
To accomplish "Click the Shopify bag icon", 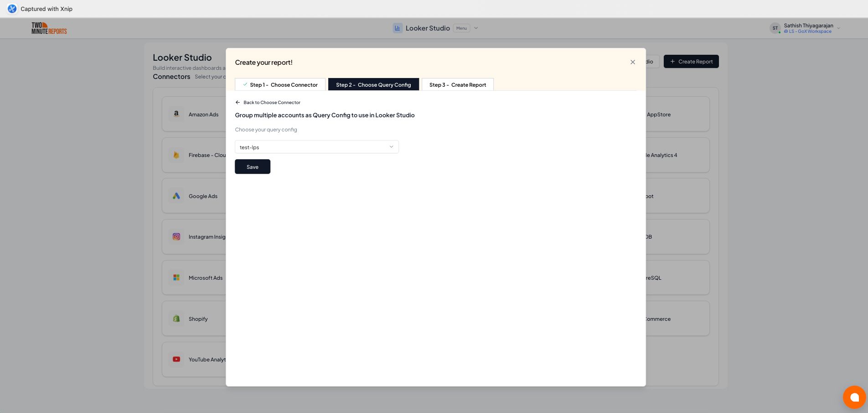I will tap(176, 318).
